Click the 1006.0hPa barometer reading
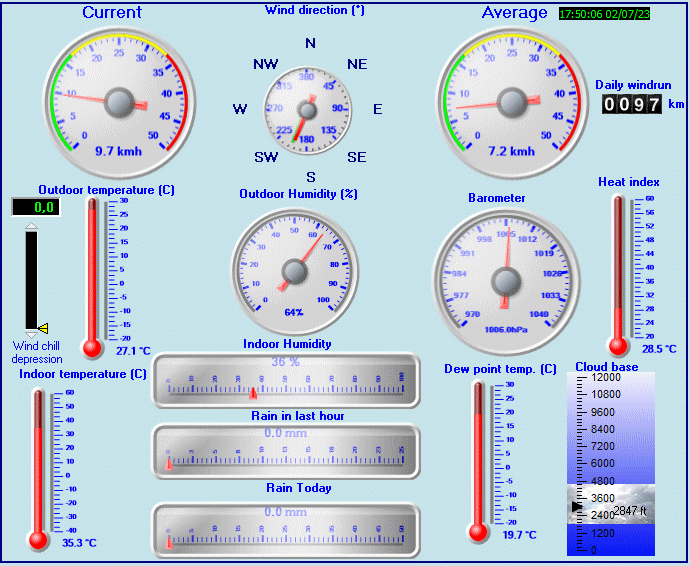The width and height of the screenshot is (690, 566). click(505, 328)
